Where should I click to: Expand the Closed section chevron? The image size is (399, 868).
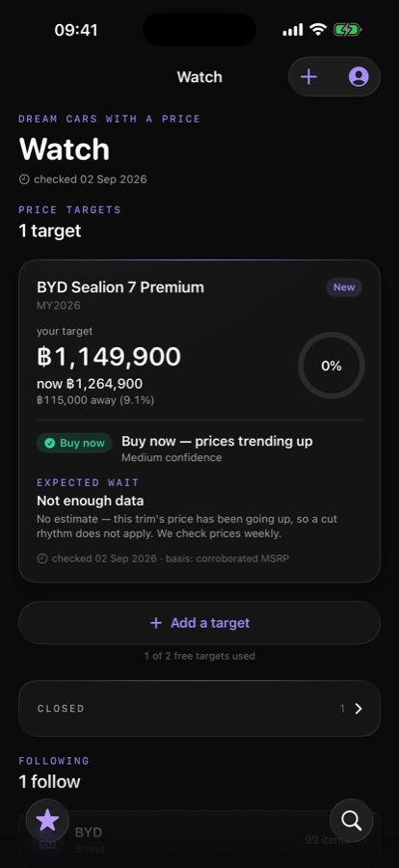point(359,709)
